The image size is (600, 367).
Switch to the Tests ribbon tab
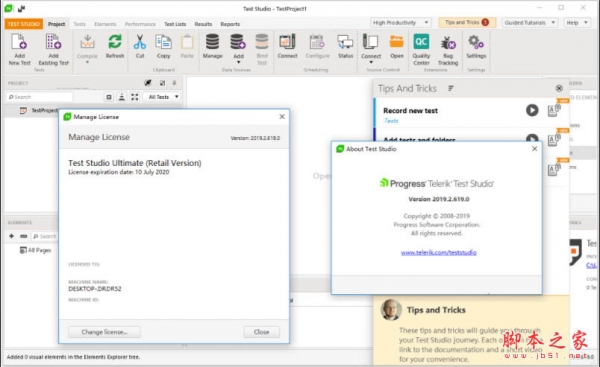tap(80, 24)
